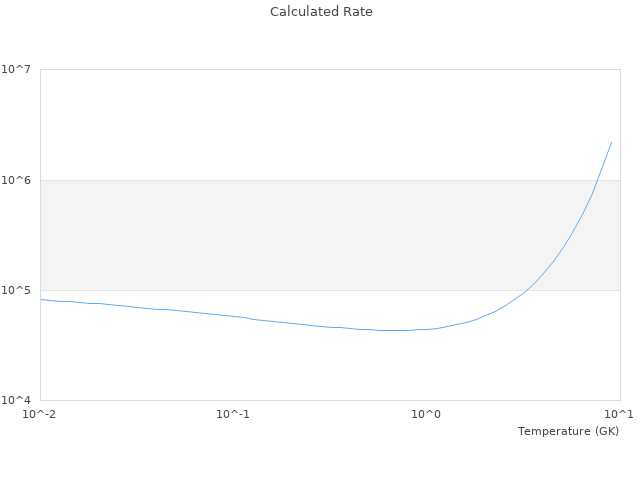The height and width of the screenshot is (480, 640).
Task: Select the blue curve's leftmost starting point
Action: pyautogui.click(x=41, y=299)
